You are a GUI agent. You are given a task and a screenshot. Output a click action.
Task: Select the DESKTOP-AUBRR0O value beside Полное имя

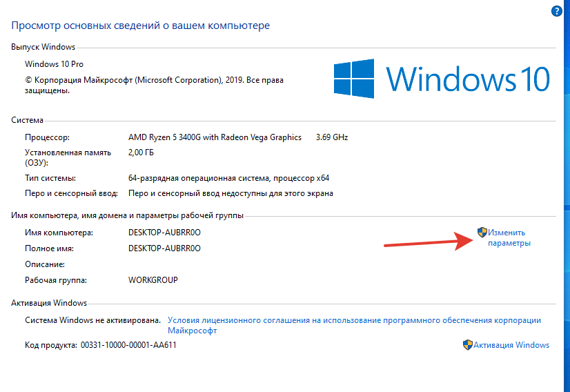click(x=164, y=248)
